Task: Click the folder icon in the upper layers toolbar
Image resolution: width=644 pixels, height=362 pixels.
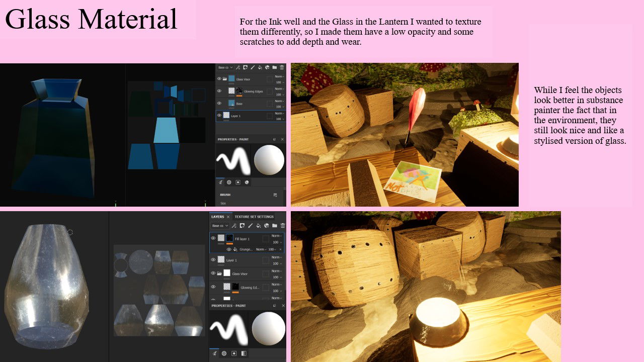Action: click(x=275, y=67)
